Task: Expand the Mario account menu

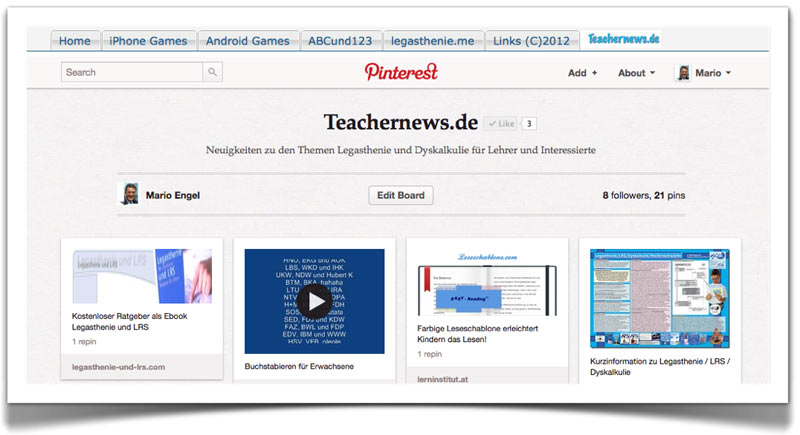Action: 713,73
